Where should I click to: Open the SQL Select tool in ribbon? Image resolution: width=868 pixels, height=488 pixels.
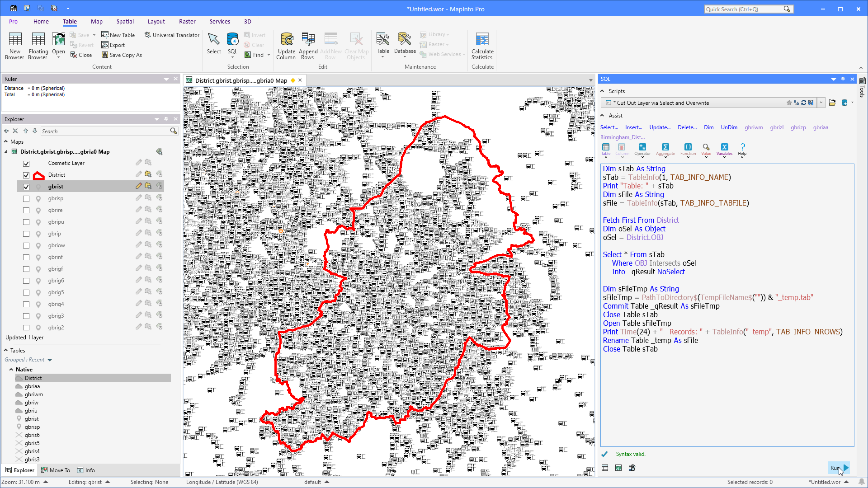(232, 44)
